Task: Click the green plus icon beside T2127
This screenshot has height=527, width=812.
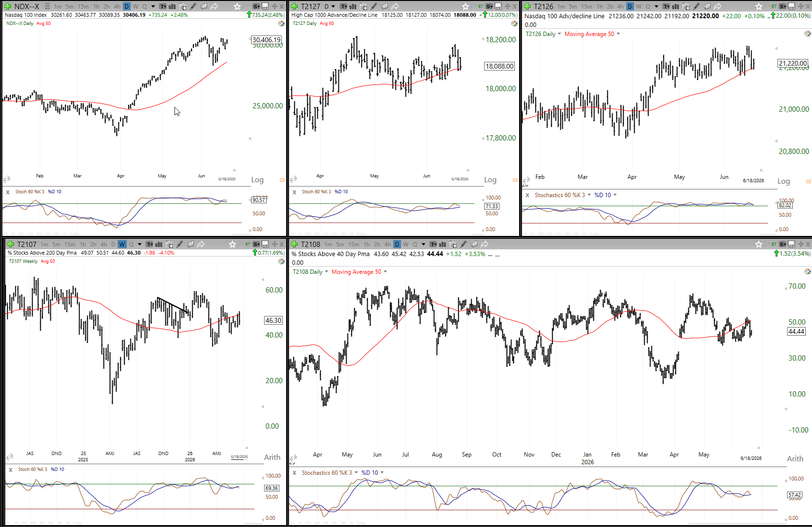Action: pos(295,6)
